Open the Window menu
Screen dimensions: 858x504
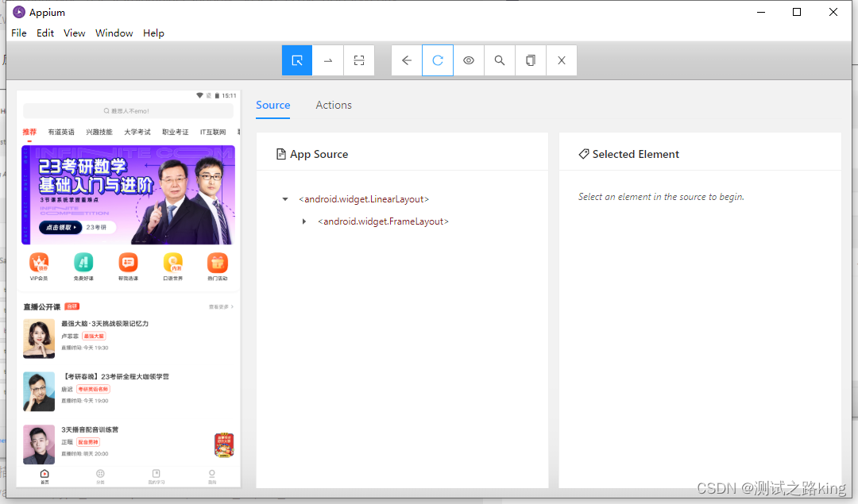tap(114, 33)
